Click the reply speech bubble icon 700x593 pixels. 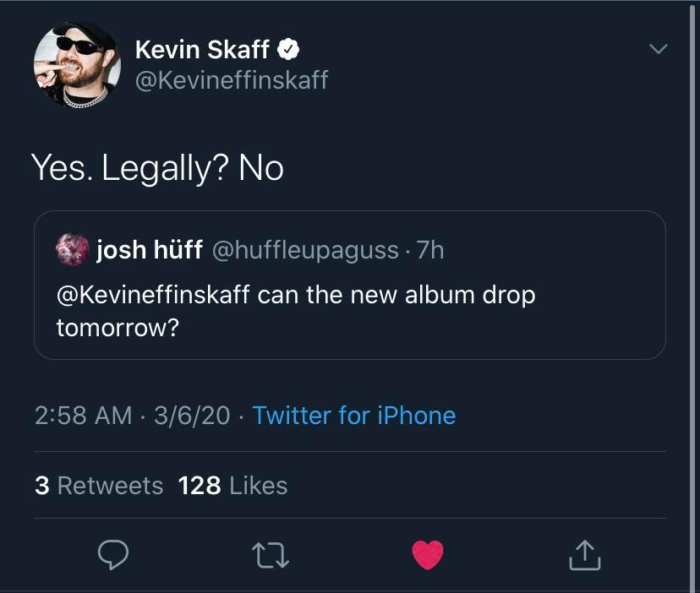[x=113, y=554]
